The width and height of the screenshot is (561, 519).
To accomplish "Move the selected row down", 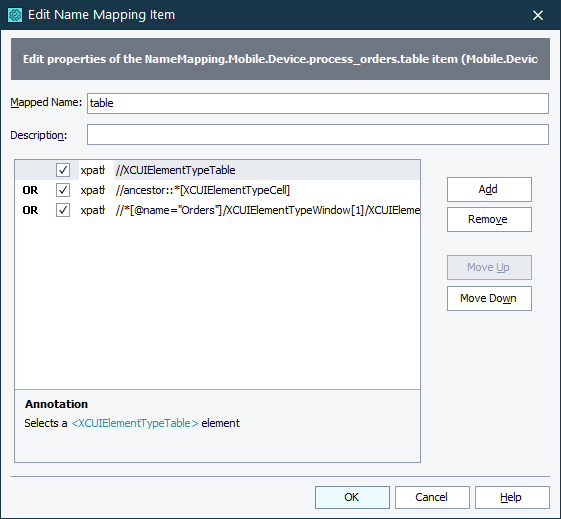I will (489, 298).
